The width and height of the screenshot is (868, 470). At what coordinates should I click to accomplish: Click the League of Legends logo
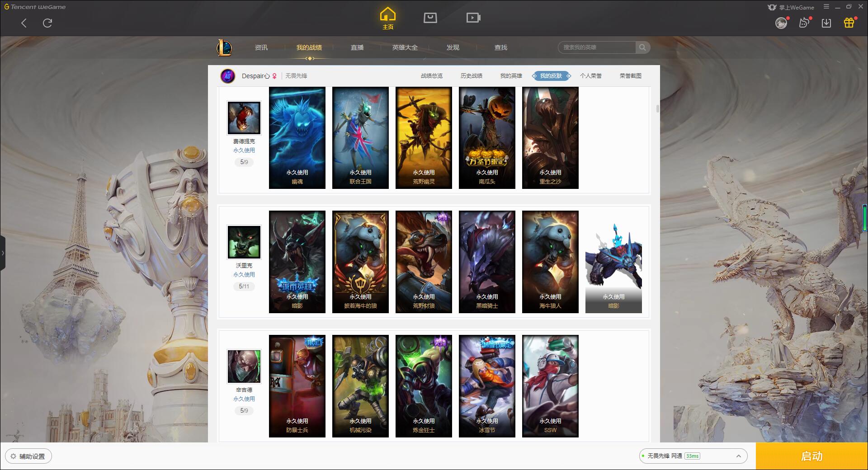point(224,47)
